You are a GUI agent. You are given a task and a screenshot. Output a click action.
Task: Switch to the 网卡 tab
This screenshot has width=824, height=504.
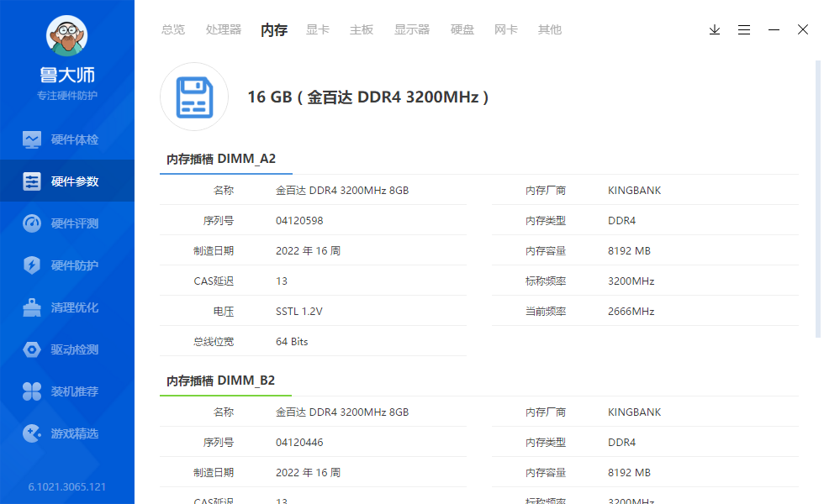(505, 30)
